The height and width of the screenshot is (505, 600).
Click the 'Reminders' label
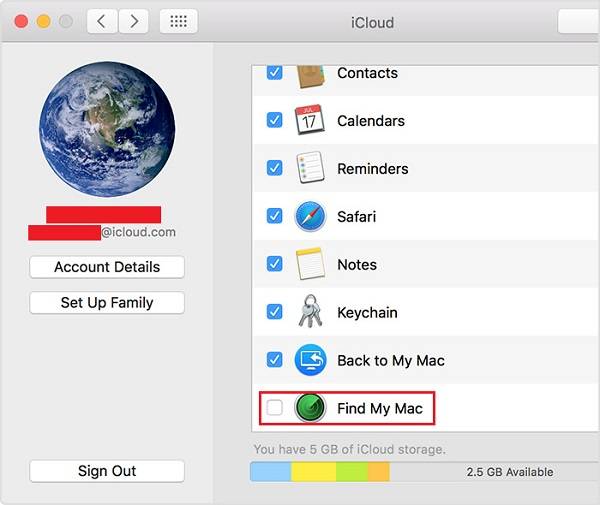(373, 169)
